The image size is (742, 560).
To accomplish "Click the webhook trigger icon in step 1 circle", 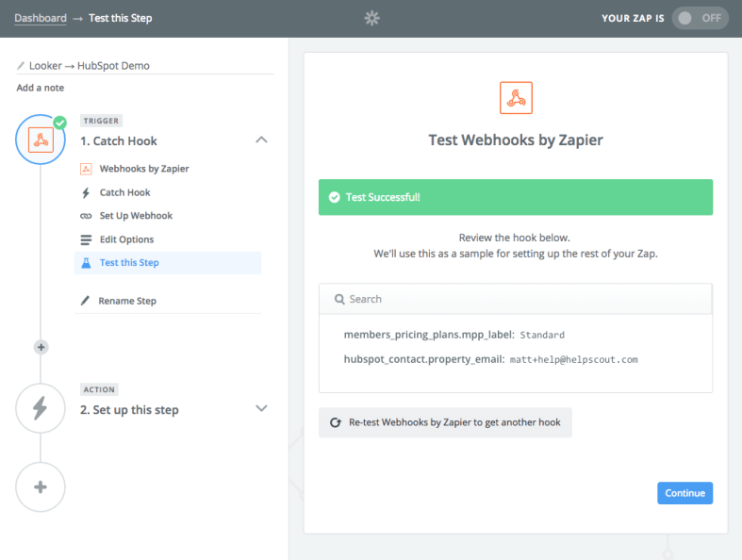I will pyautogui.click(x=41, y=140).
